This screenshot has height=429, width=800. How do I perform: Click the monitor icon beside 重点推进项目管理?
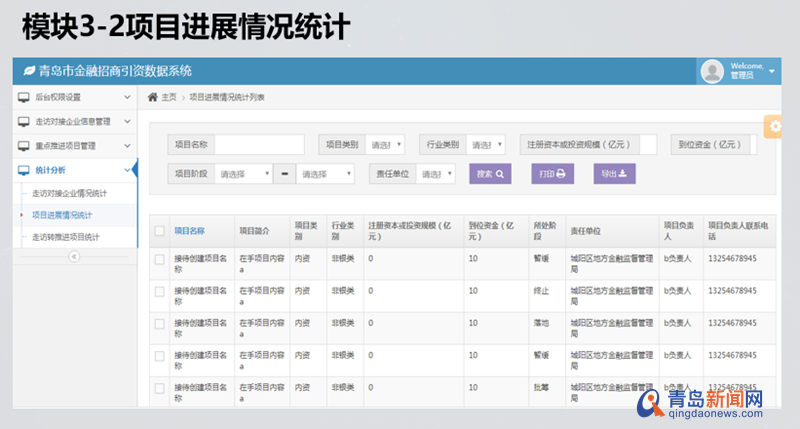[24, 146]
